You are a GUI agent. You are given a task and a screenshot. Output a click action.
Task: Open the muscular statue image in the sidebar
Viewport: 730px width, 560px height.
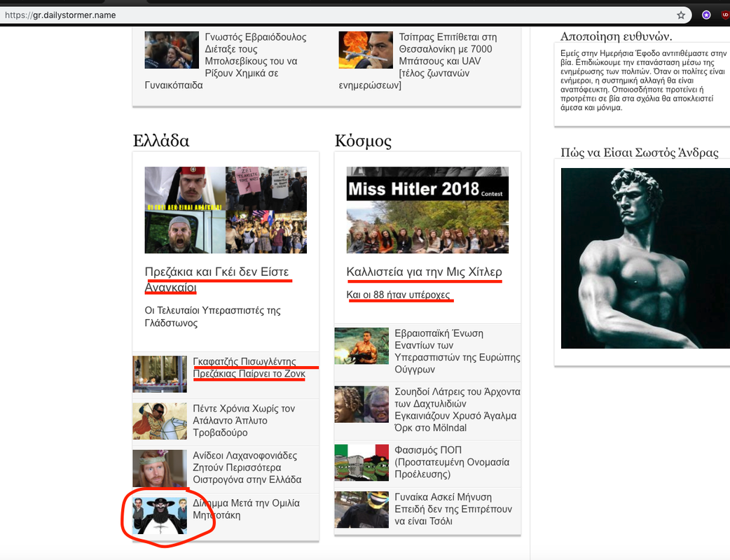point(645,258)
